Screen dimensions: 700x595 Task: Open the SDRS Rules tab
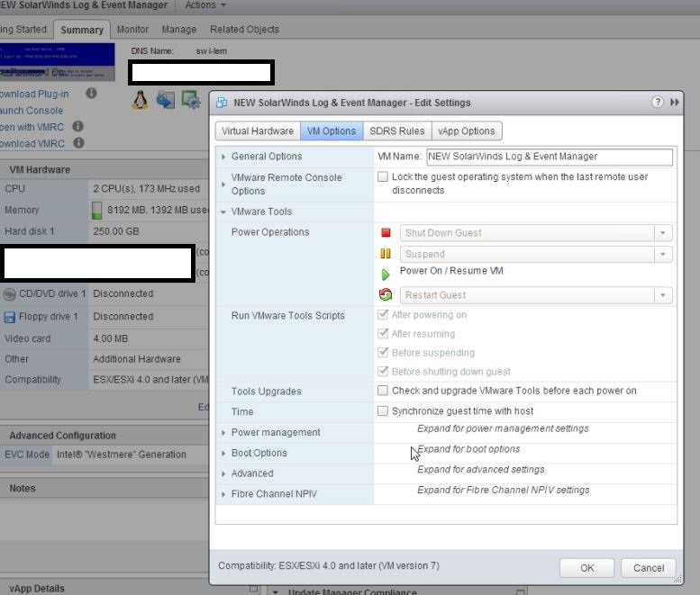click(x=397, y=131)
